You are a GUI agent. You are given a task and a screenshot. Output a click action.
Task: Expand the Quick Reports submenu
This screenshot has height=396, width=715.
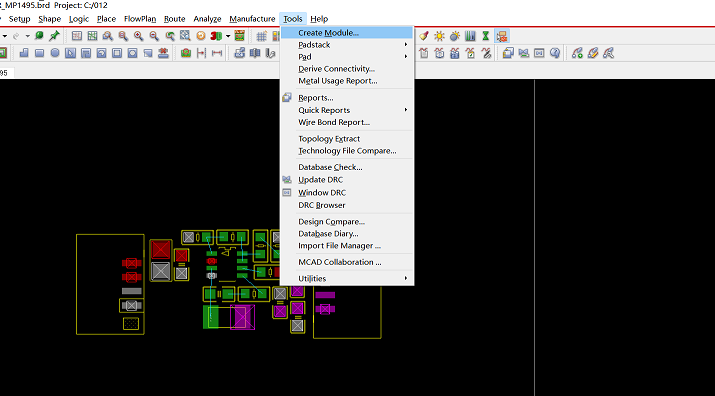point(347,110)
